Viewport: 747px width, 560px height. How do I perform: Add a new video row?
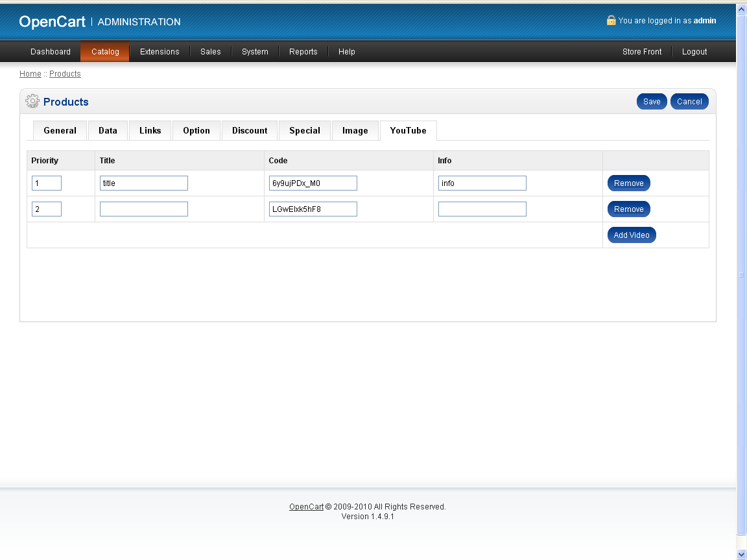632,235
